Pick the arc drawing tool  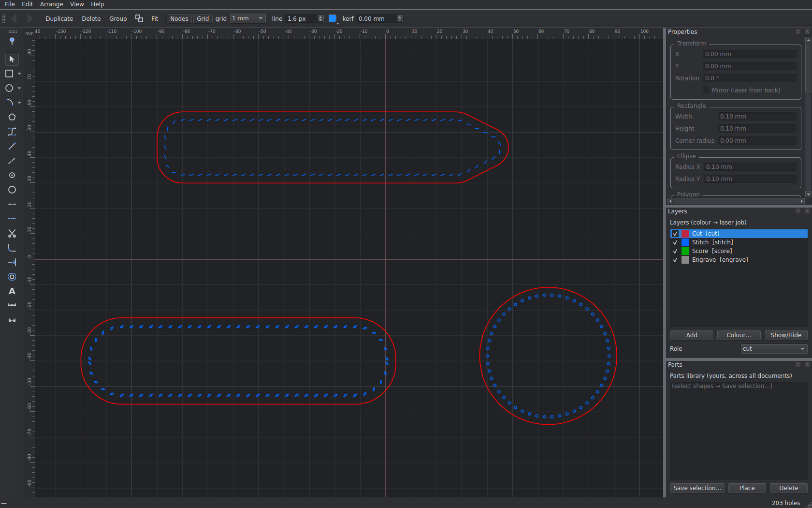[9, 103]
